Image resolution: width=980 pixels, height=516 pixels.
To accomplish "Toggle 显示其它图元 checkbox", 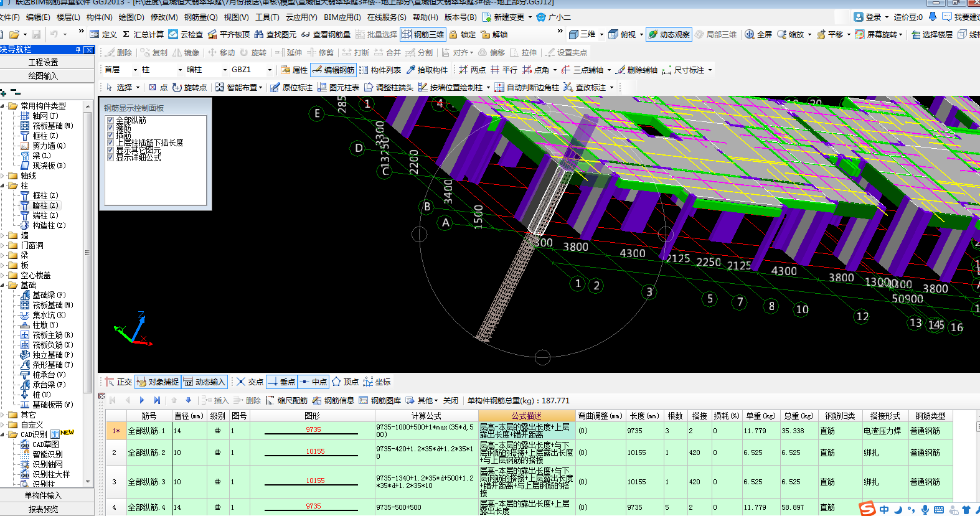I will tap(110, 150).
